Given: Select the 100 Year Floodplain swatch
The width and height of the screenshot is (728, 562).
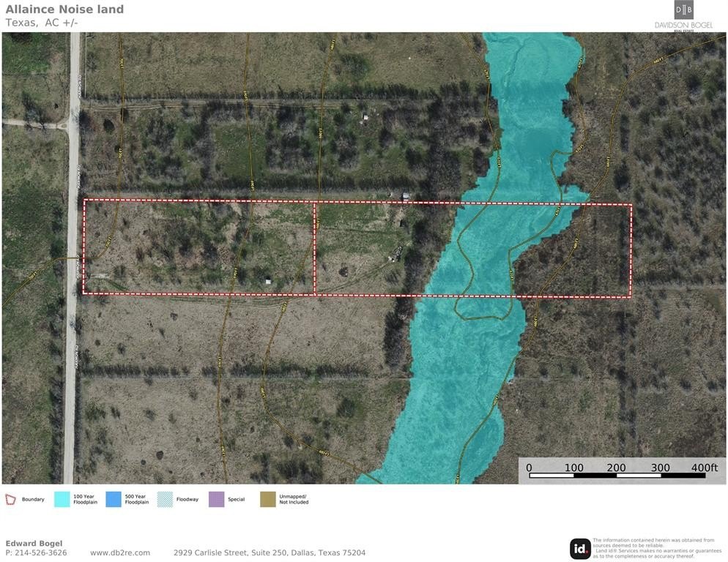Looking at the screenshot, I should [62, 499].
